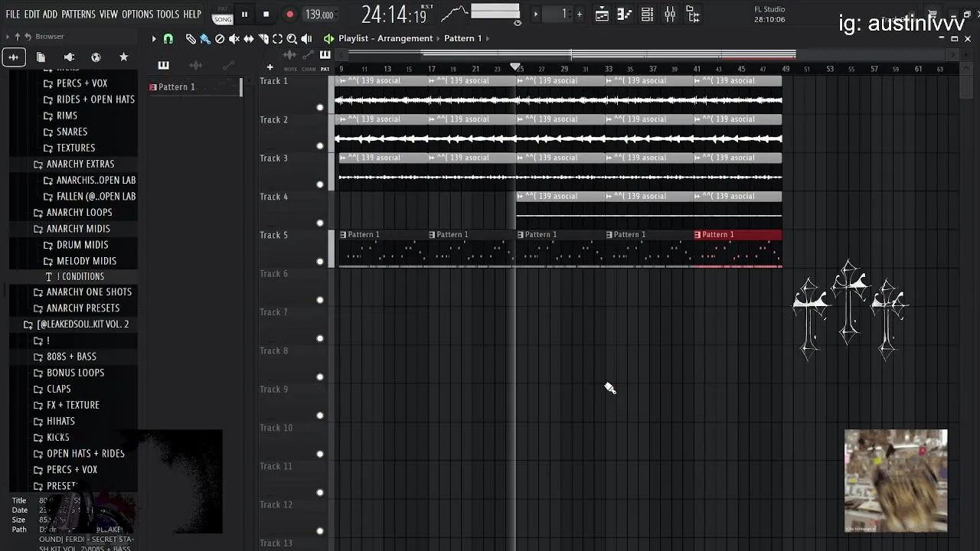Add a new item with playlist plus icon
Image resolution: width=980 pixels, height=551 pixels.
tap(269, 68)
